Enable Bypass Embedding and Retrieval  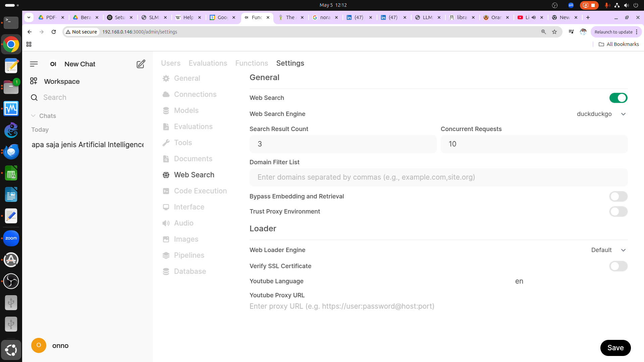618,196
